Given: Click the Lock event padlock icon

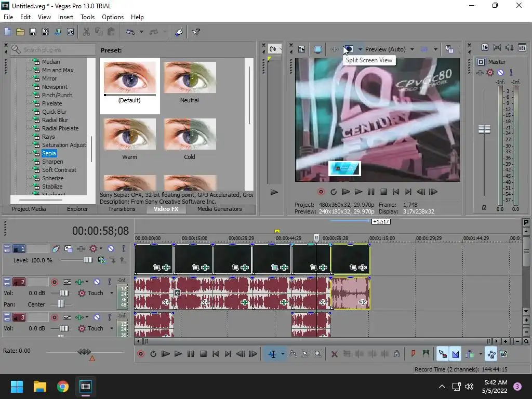Looking at the screenshot, I should pyautogui.click(x=396, y=354).
